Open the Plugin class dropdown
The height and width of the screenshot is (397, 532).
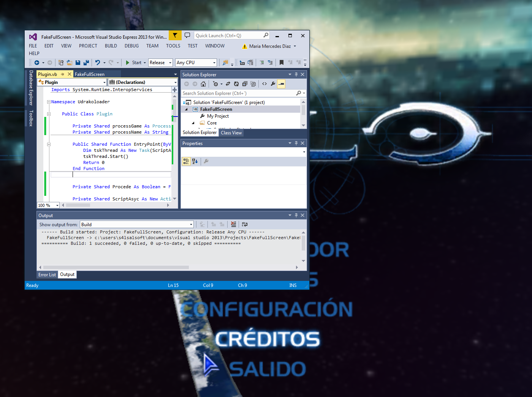(x=72, y=82)
